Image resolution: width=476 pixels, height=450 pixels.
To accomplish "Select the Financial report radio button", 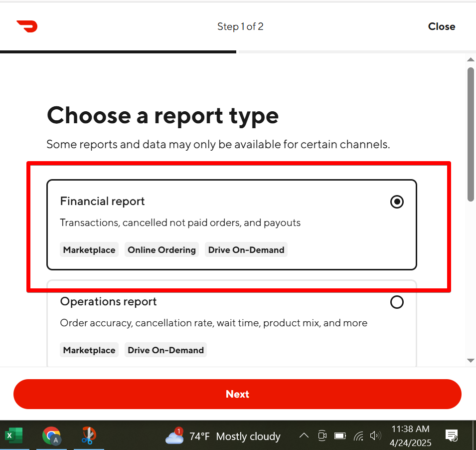I will tap(396, 202).
